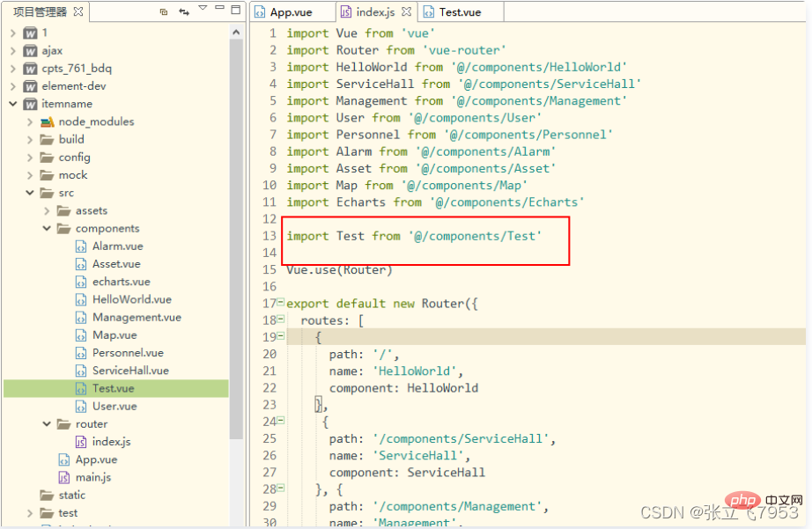The height and width of the screenshot is (529, 812).
Task: Expand the config folder
Action: click(30, 157)
